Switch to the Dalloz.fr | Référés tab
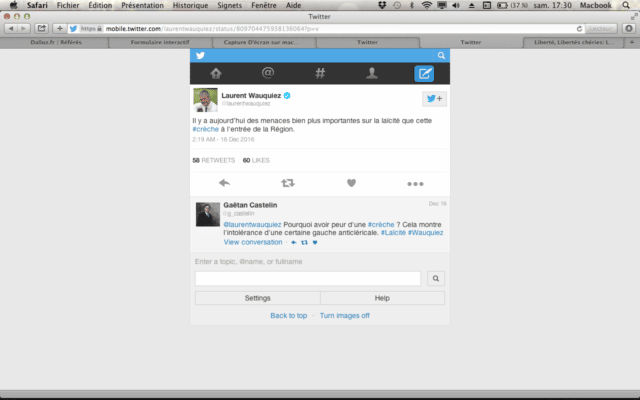The height and width of the screenshot is (400, 640). coord(56,42)
